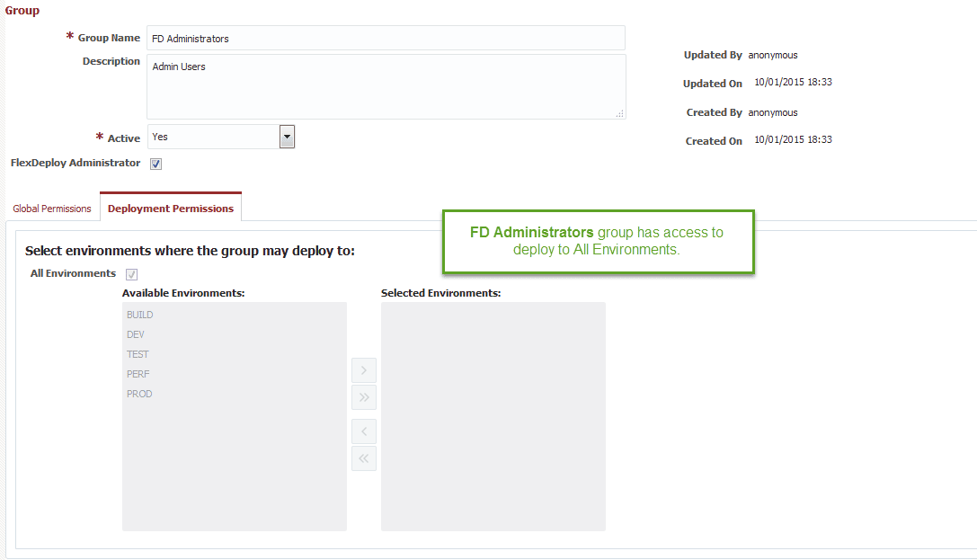The width and height of the screenshot is (977, 560).
Task: Switch to the Global Permissions tab
Action: (52, 209)
